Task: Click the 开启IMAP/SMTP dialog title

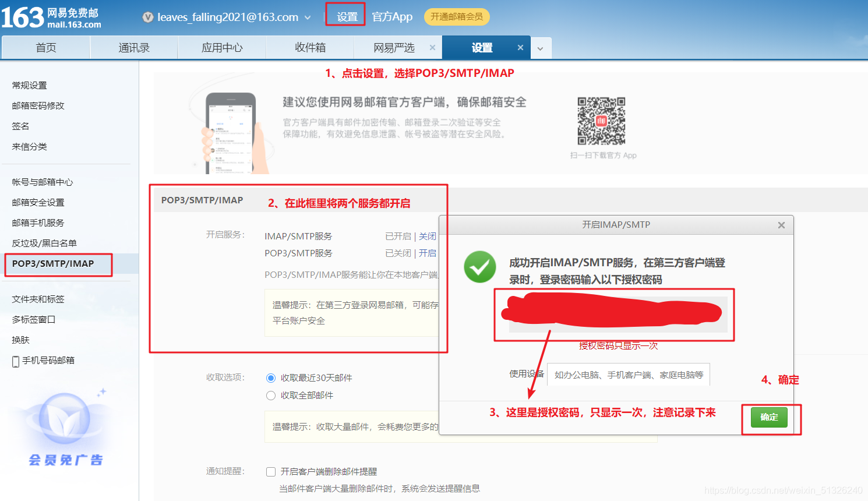Action: pos(616,225)
